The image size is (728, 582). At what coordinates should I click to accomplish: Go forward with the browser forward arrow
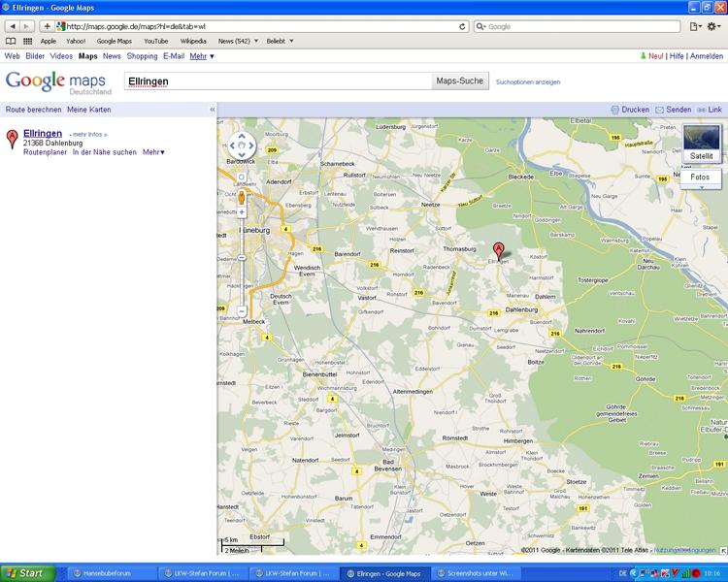tap(26, 26)
